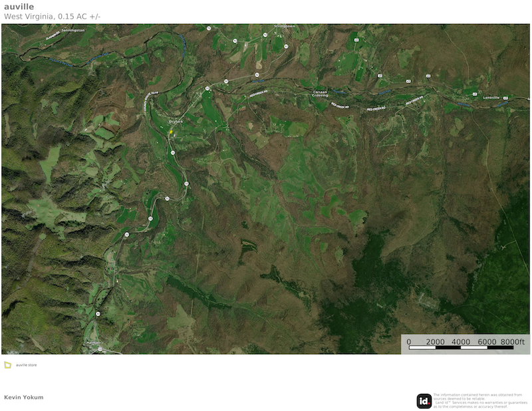Click the 8000ft scale label

click(513, 341)
